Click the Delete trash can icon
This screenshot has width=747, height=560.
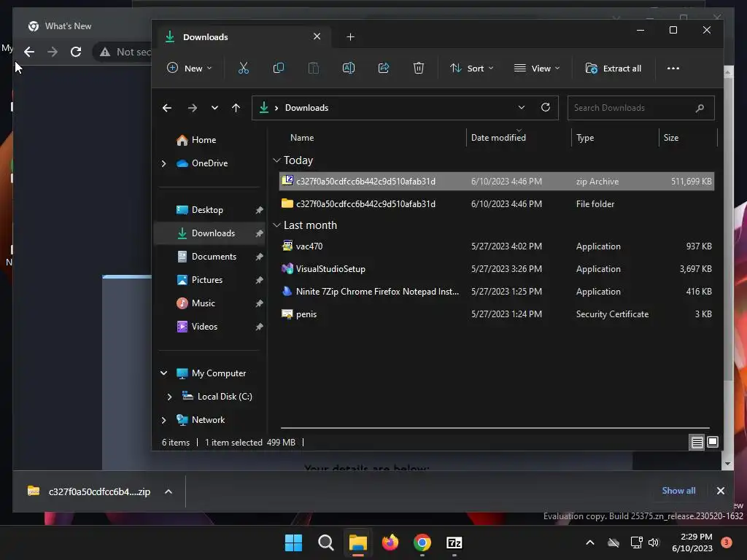point(418,68)
